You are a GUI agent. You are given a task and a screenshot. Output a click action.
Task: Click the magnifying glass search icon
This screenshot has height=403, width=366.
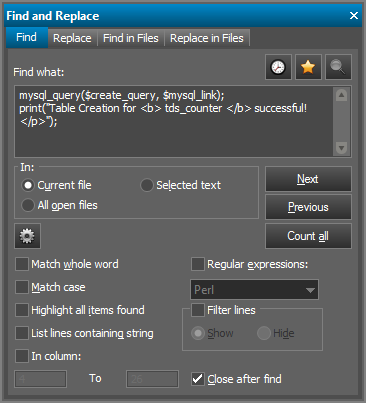338,67
